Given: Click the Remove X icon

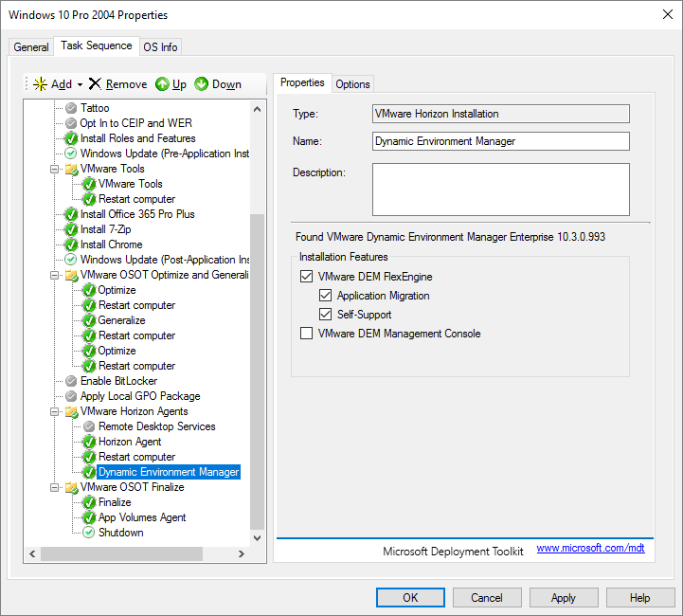Looking at the screenshot, I should click(95, 84).
